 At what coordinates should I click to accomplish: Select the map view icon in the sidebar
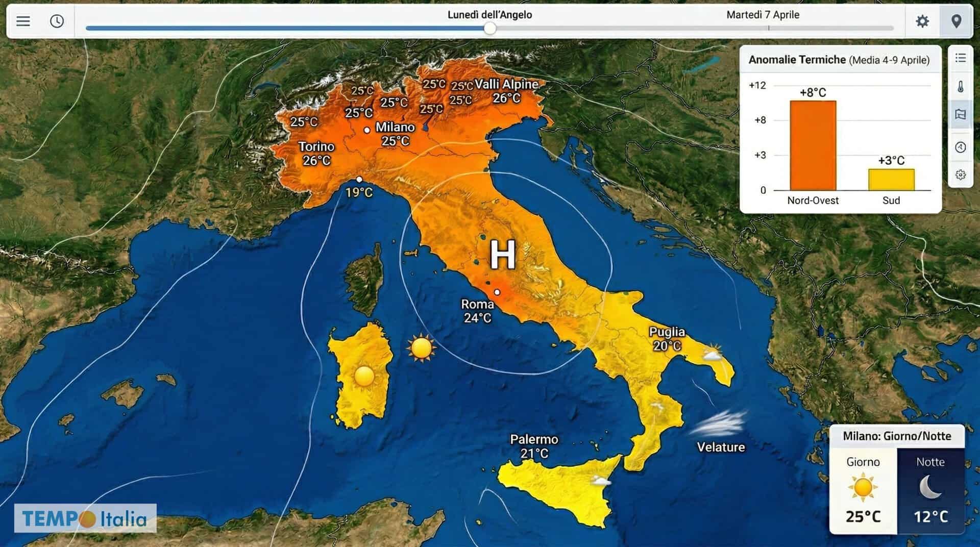pyautogui.click(x=960, y=114)
